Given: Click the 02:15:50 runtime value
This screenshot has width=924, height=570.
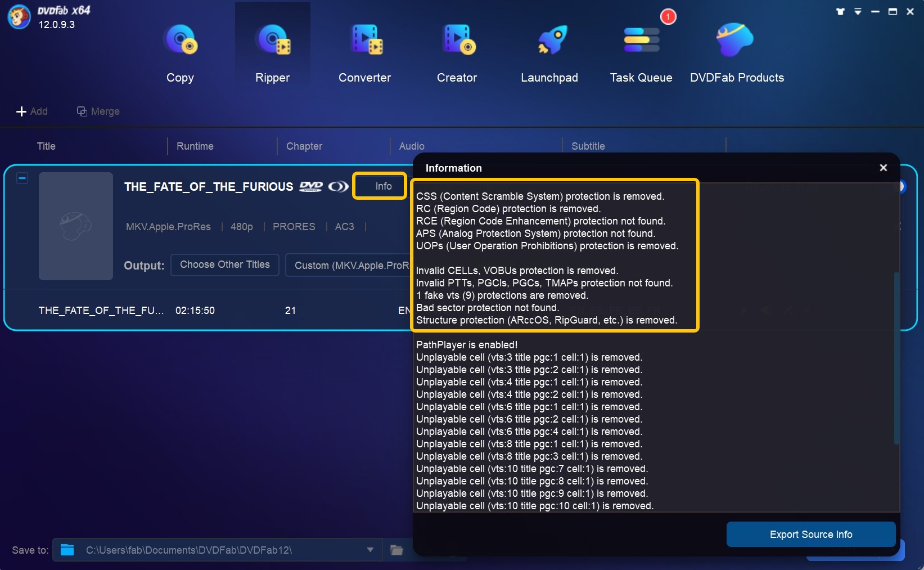Looking at the screenshot, I should (x=195, y=311).
